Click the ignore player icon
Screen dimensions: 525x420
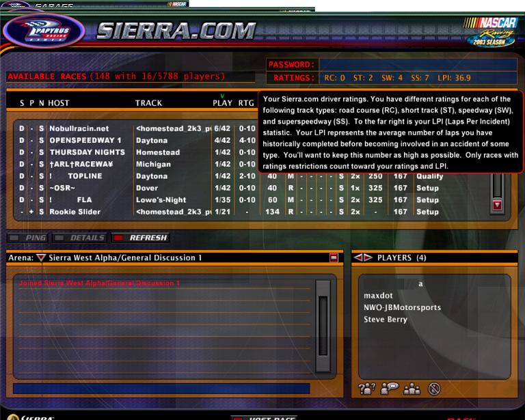pyautogui.click(x=434, y=389)
